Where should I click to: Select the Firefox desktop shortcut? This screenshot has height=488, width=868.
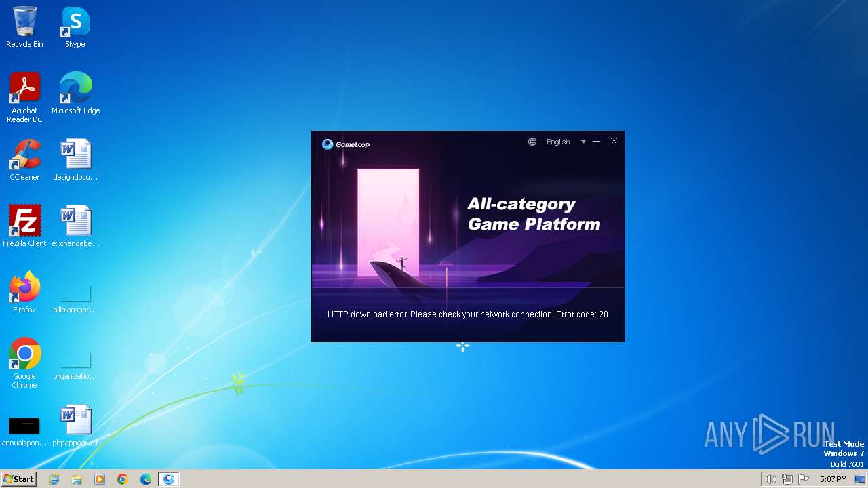pyautogui.click(x=24, y=293)
